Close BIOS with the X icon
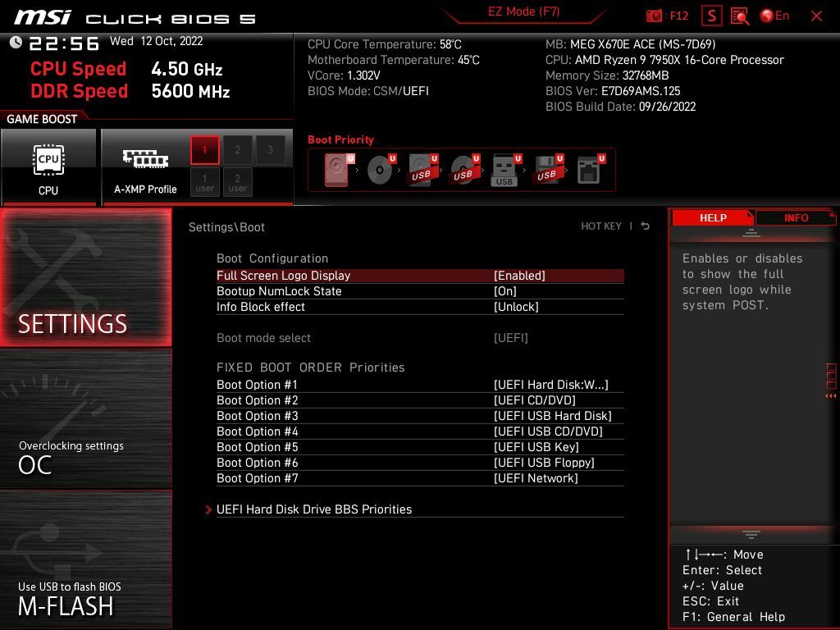 [x=816, y=16]
